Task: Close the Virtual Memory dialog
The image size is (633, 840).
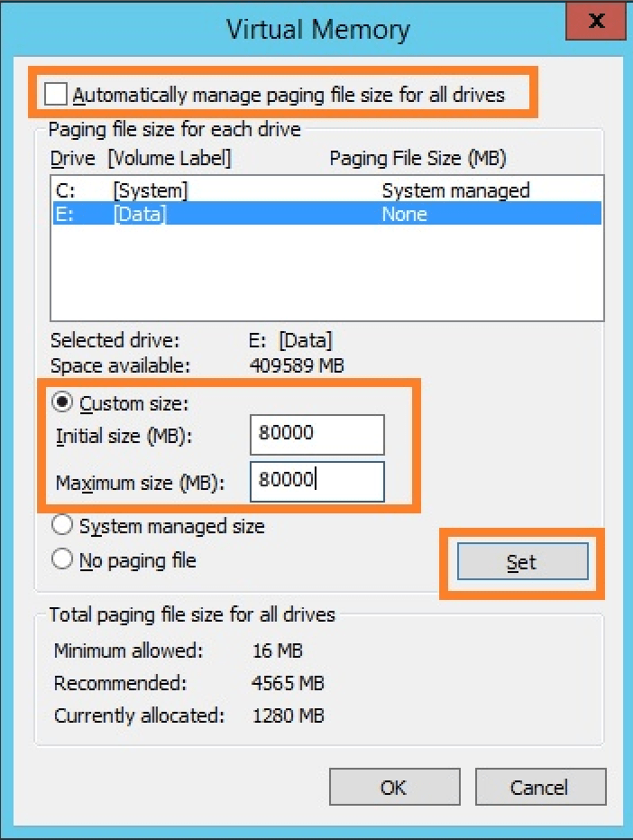Action: tap(595, 23)
